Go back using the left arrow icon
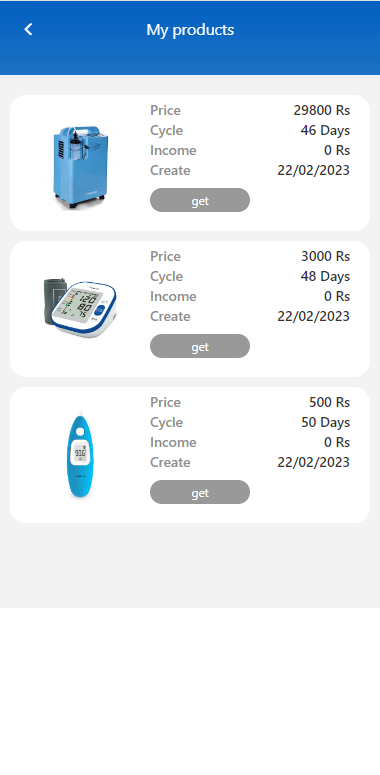Screen dimensions: 380x775 point(29,30)
